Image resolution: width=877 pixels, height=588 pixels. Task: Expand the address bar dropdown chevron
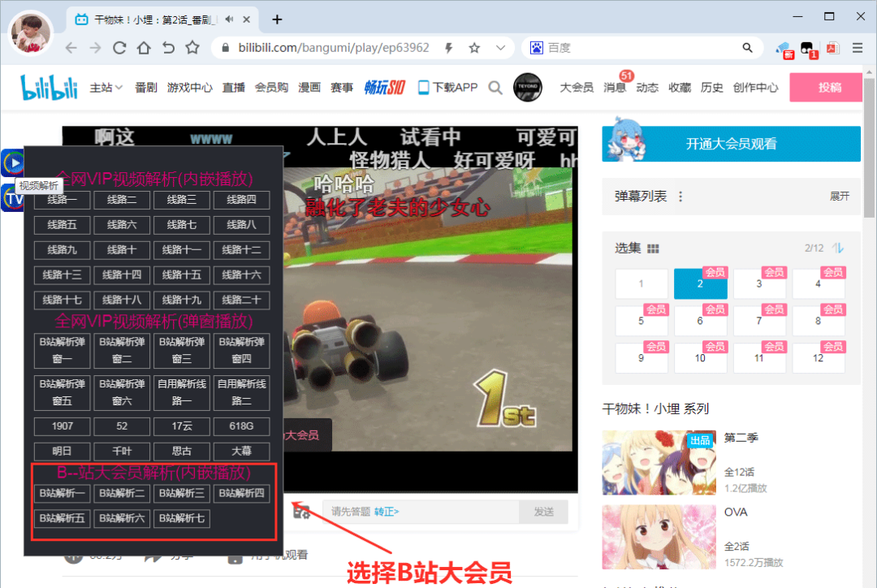(500, 48)
